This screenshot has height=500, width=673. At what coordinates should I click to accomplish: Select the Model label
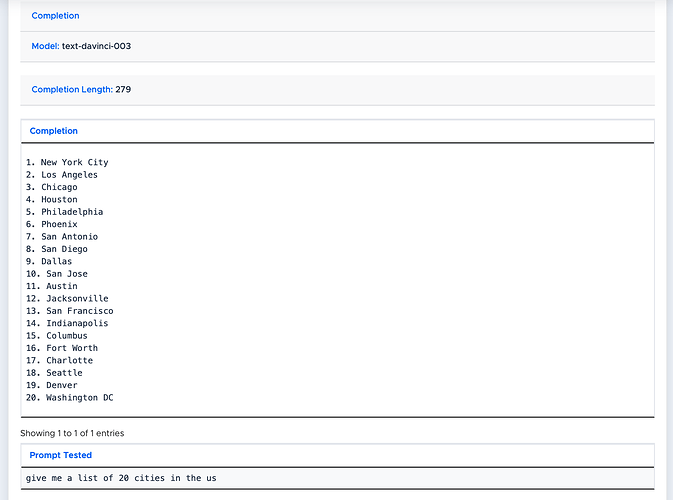[45, 46]
